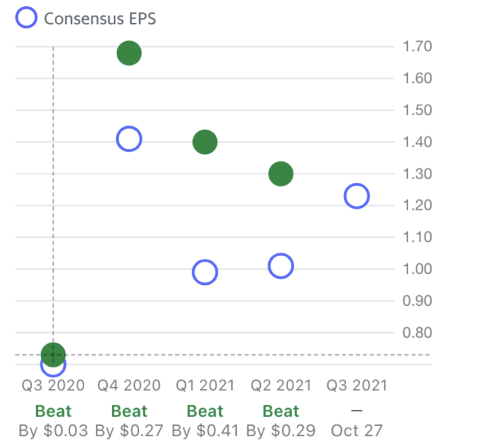
Task: Choose the Q1 2021 quarter label
Action: (x=205, y=385)
